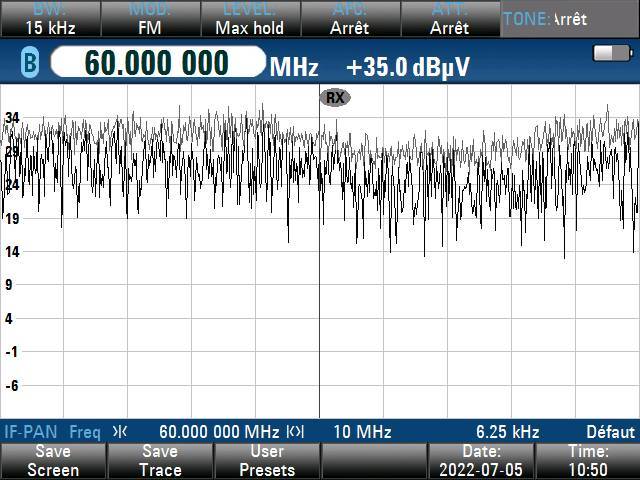Select the Time 10:50 softkey
The height and width of the screenshot is (480, 640).
pos(588,461)
